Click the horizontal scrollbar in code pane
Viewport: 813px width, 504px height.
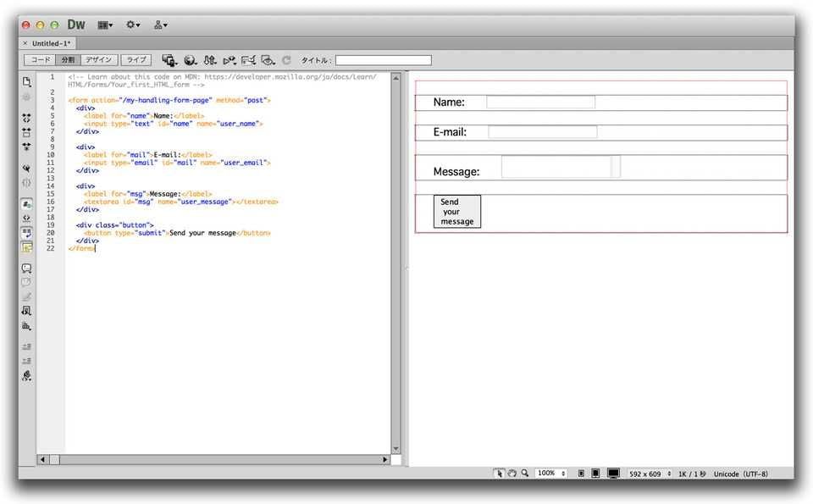click(212, 459)
